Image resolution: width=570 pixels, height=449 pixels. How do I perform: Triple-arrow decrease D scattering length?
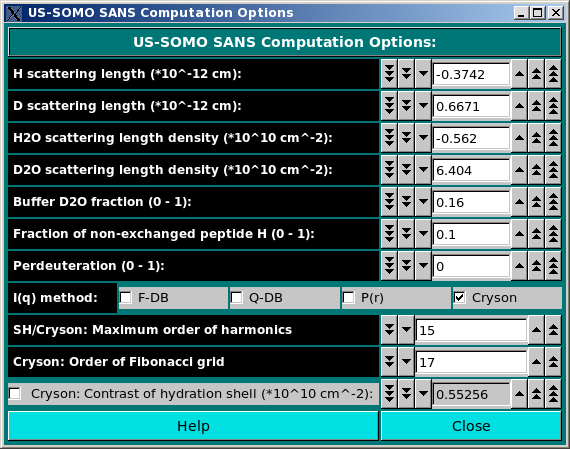click(389, 106)
